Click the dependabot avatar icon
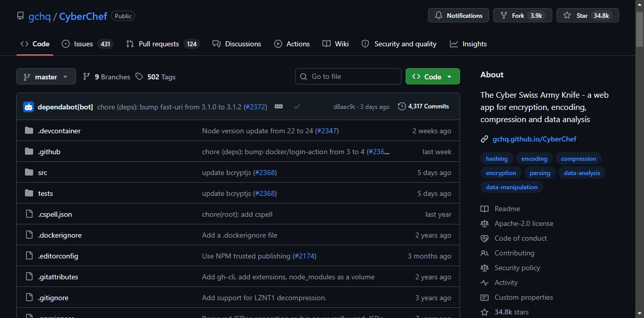644x318 pixels. (x=29, y=107)
